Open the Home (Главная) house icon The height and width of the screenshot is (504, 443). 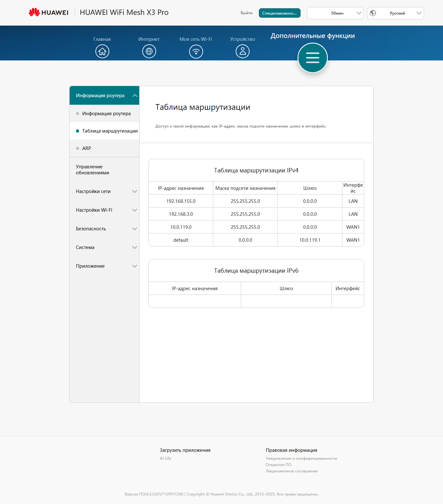102,51
